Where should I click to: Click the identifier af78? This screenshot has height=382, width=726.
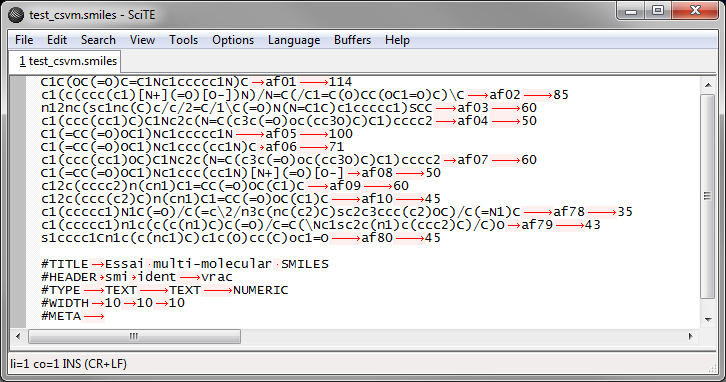click(x=569, y=212)
